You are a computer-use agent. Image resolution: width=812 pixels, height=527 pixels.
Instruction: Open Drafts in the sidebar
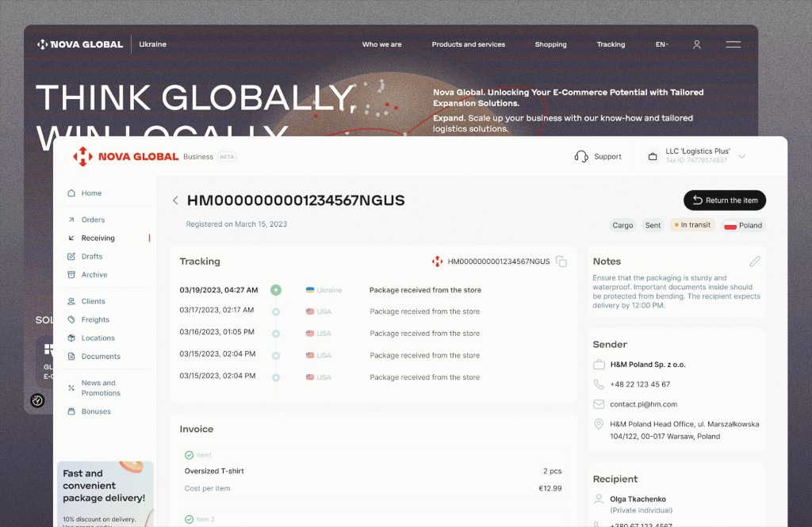[x=92, y=256]
